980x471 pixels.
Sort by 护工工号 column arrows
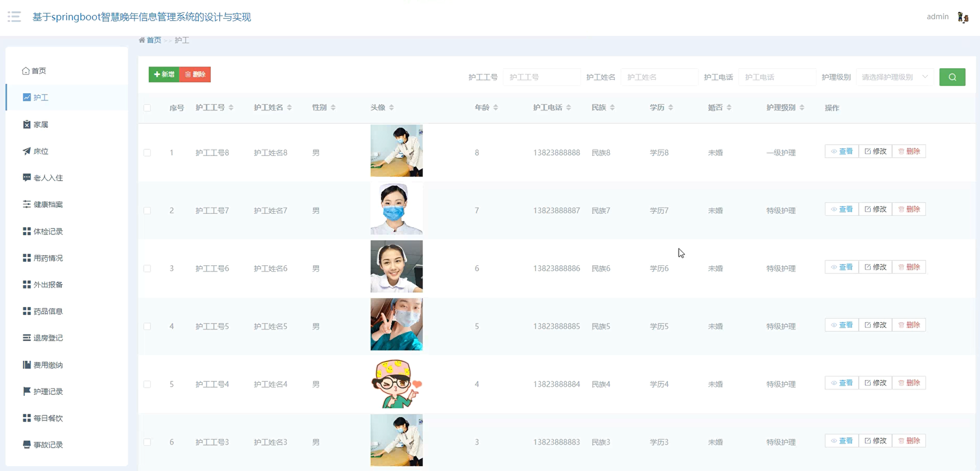click(x=231, y=108)
